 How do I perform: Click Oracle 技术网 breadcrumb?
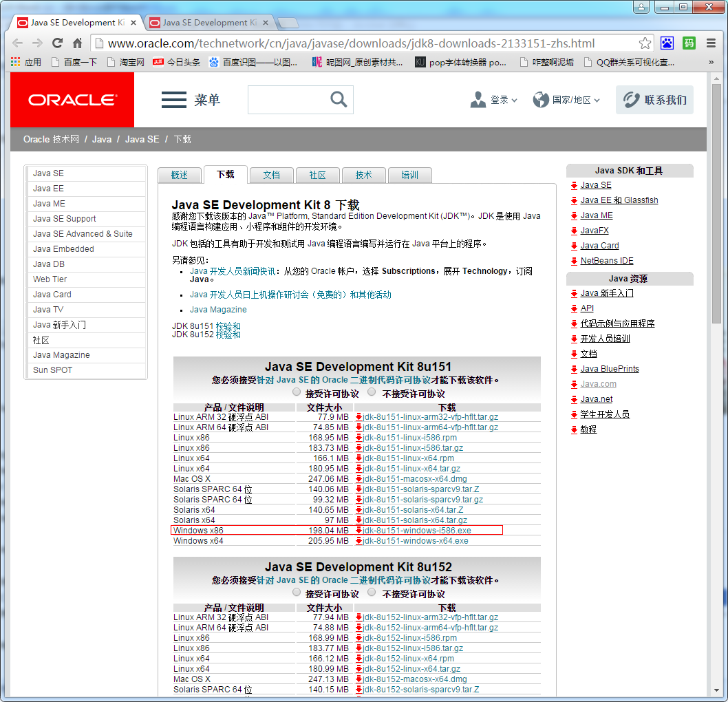click(51, 139)
